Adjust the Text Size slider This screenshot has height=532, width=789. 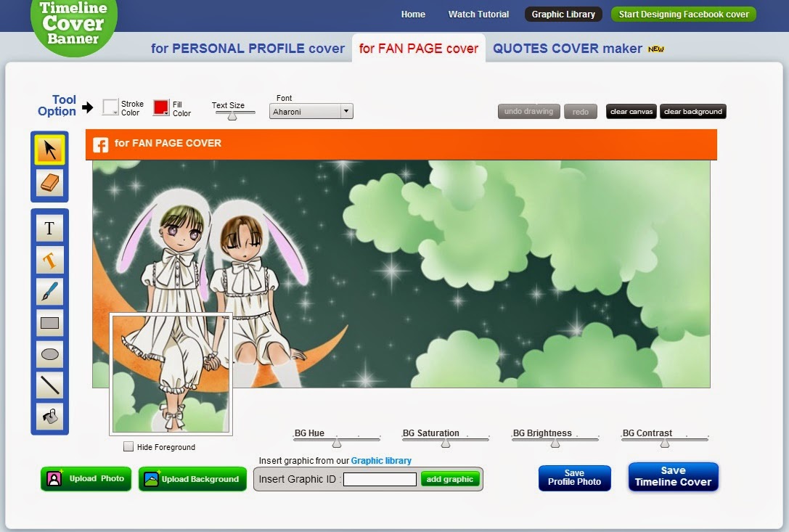(232, 115)
